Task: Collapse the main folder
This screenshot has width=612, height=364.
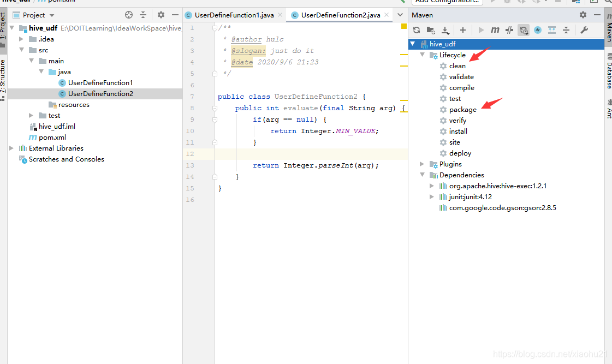Action: 31,61
